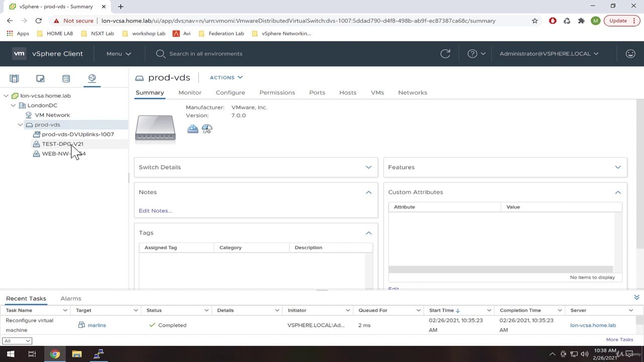Click the vm logo icon
The image size is (644, 362).
pyautogui.click(x=19, y=53)
